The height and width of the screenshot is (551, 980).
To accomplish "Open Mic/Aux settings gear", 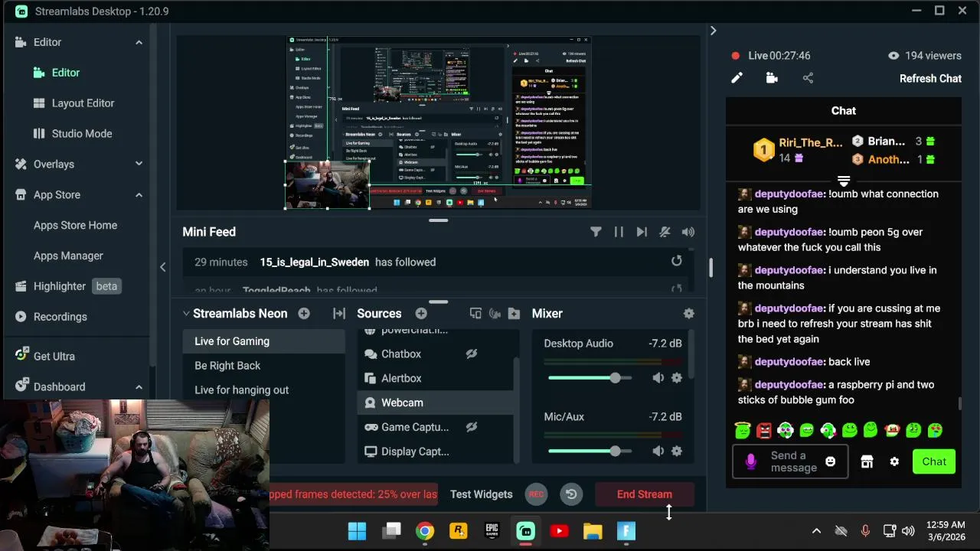I will (x=677, y=452).
